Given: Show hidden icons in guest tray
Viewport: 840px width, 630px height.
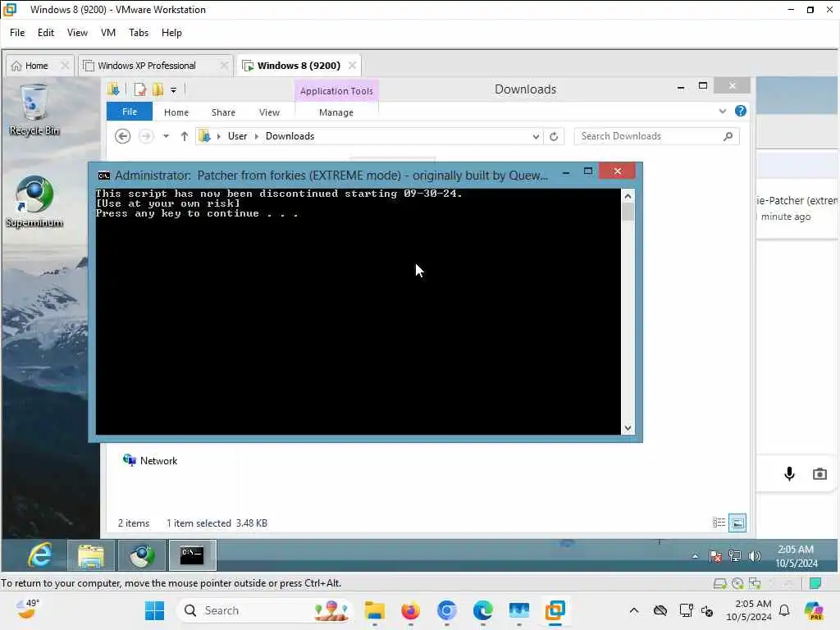Looking at the screenshot, I should 695,557.
